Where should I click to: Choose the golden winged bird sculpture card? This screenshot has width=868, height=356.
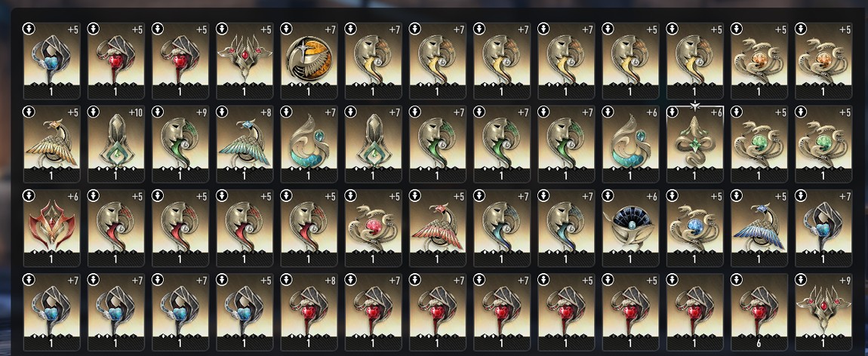click(x=51, y=144)
